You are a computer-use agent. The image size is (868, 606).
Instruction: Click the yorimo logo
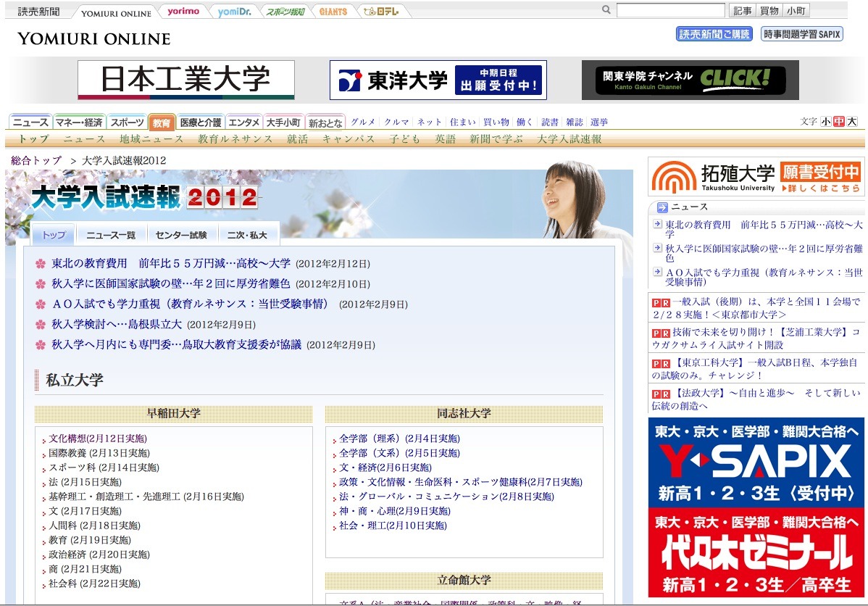pyautogui.click(x=183, y=10)
